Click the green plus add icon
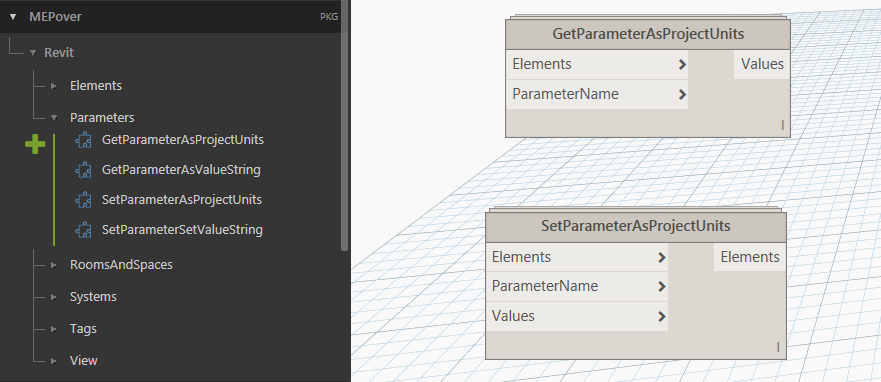Image resolution: width=881 pixels, height=382 pixels. (x=35, y=144)
